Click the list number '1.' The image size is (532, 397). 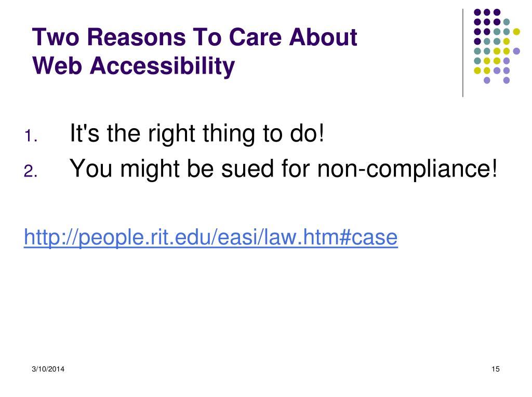coord(31,136)
